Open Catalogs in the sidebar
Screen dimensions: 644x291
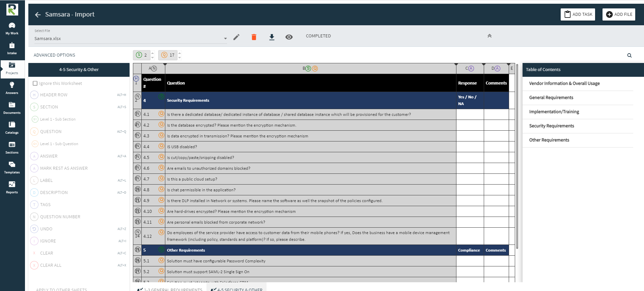click(x=12, y=128)
